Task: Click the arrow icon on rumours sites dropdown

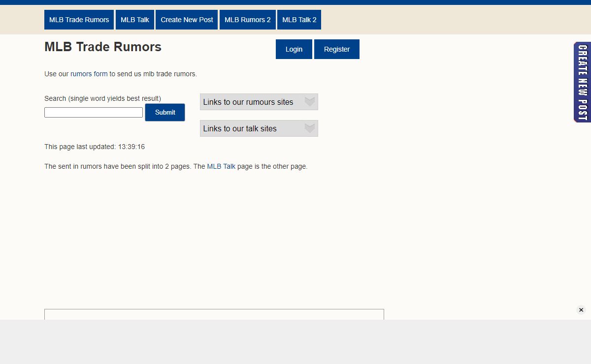Action: pos(309,102)
